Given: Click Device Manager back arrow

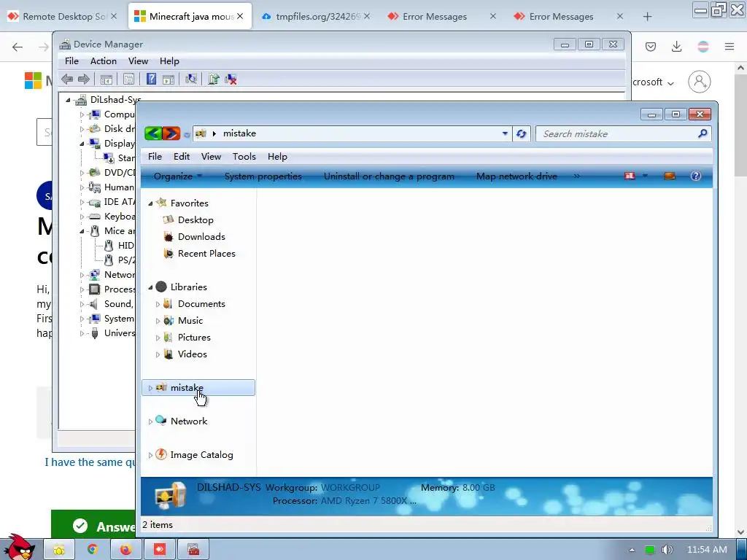Looking at the screenshot, I should (x=67, y=79).
